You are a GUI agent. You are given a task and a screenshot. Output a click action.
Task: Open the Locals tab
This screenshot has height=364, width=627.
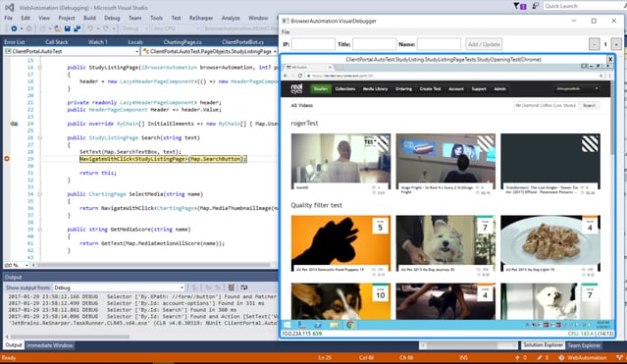click(135, 42)
